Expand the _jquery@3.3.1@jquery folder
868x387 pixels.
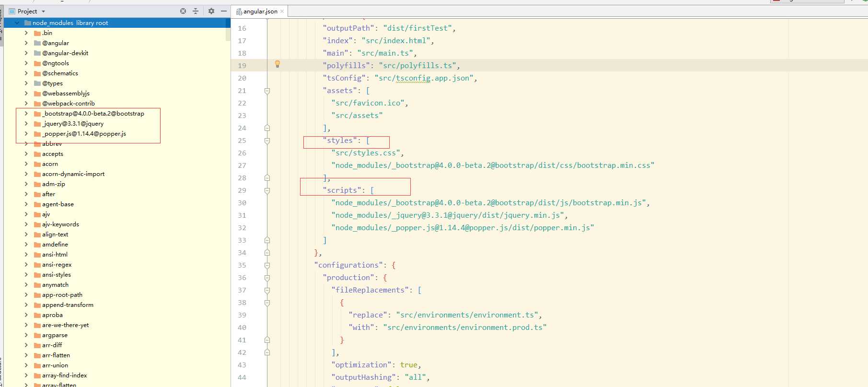click(x=26, y=124)
